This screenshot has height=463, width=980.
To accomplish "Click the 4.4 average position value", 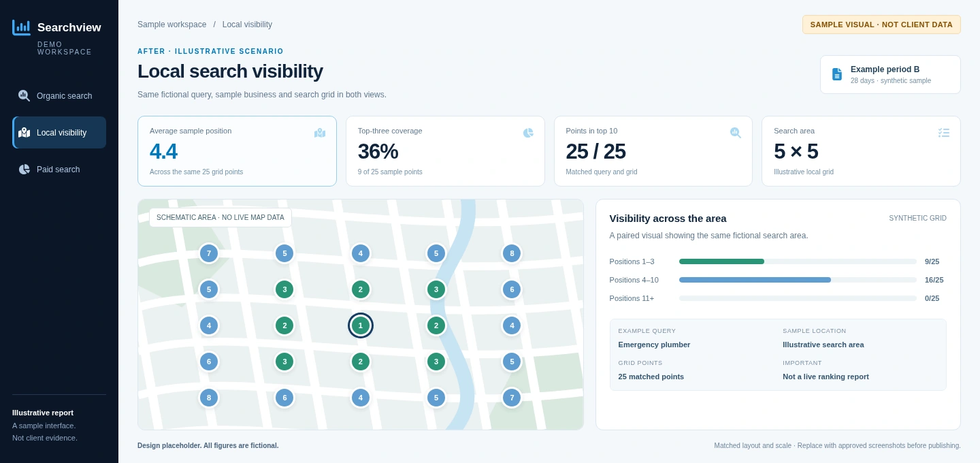I will point(163,151).
